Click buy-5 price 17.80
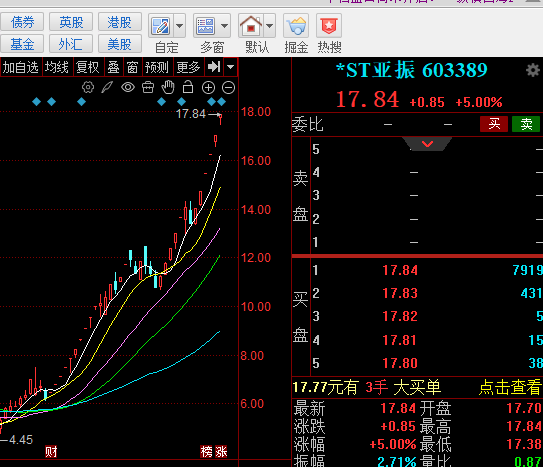 [x=400, y=363]
